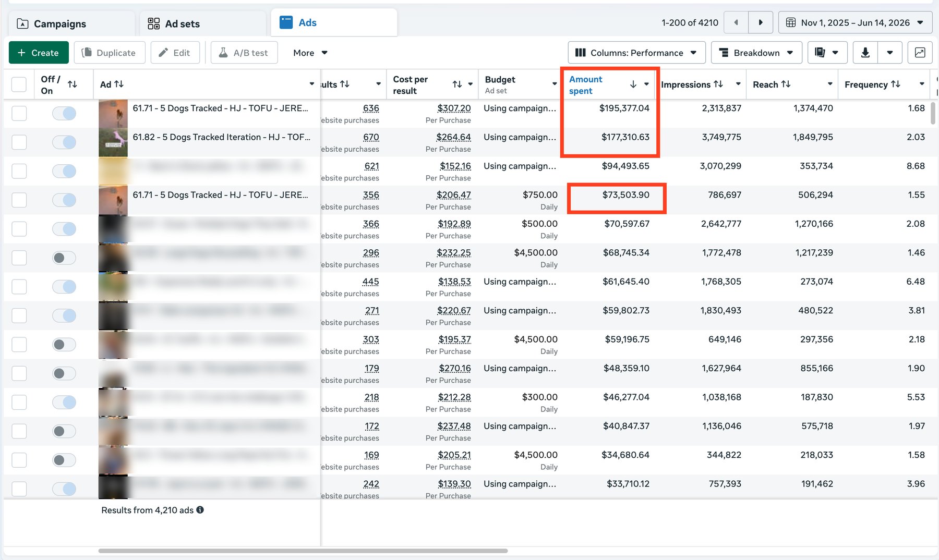This screenshot has width=939, height=560.
Task: Open the 636 results link
Action: pos(371,108)
